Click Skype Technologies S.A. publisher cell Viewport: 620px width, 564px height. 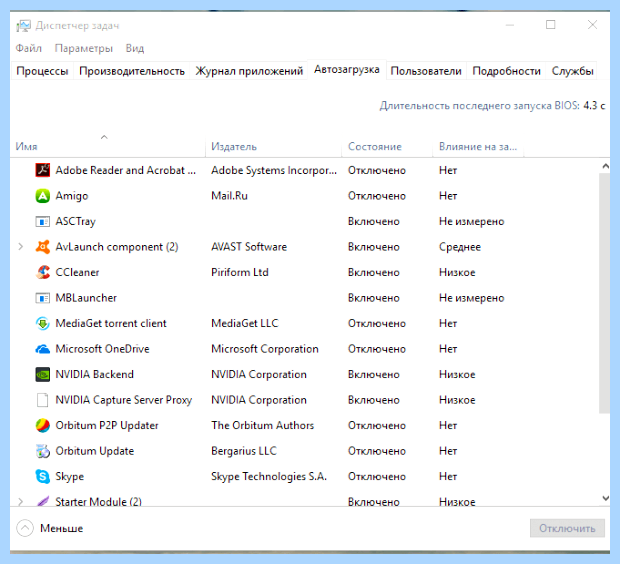(x=269, y=476)
